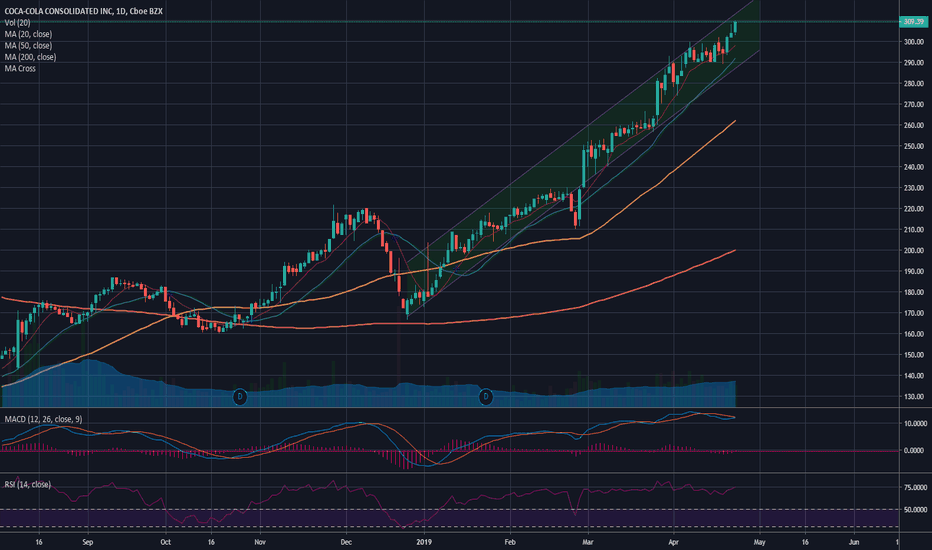Click the 250.00 price axis label

[914, 146]
